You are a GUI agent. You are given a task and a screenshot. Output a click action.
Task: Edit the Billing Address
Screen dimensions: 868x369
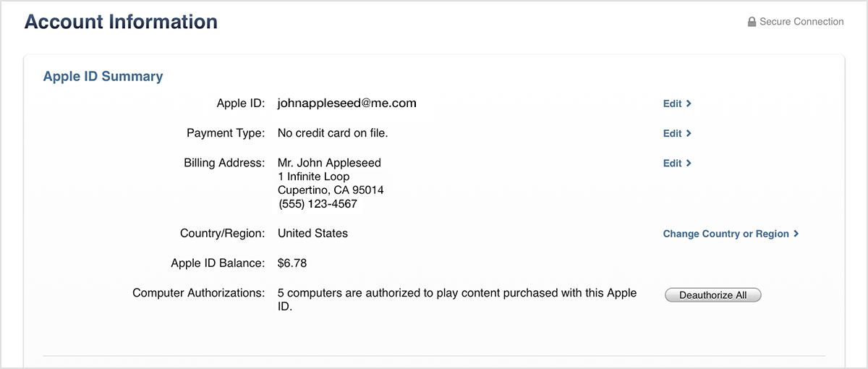[677, 163]
